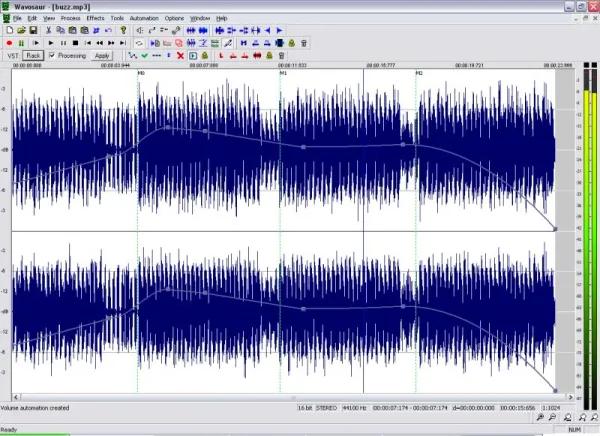600x436 pixels.
Task: Click the Apply button
Action: [x=102, y=56]
